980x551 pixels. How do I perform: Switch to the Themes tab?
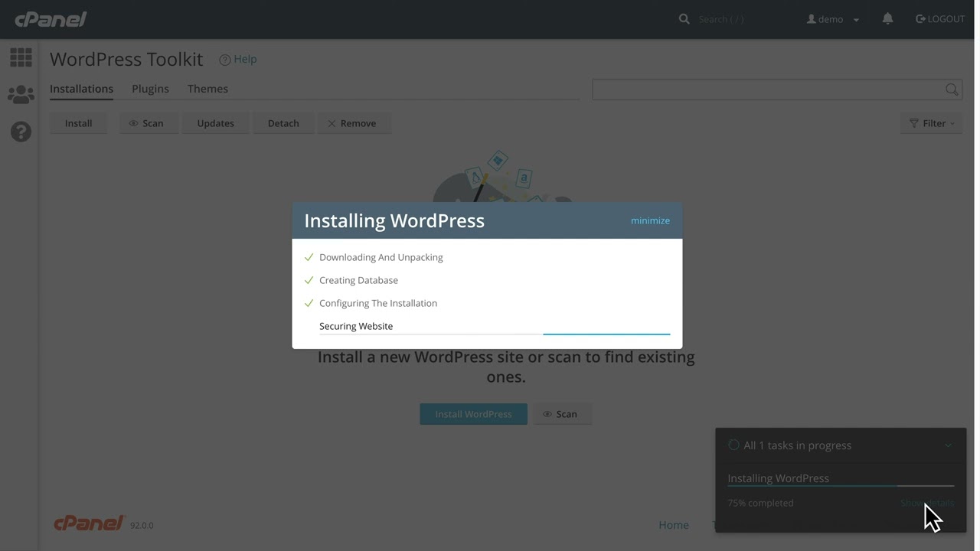click(207, 89)
